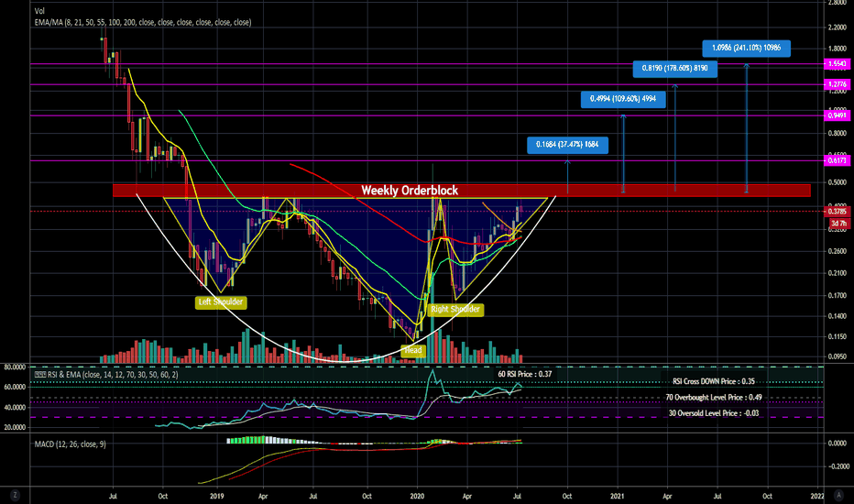Open the MACD (12, 26, close, 9) legend
Image resolution: width=854 pixels, height=504 pixels.
(71, 444)
